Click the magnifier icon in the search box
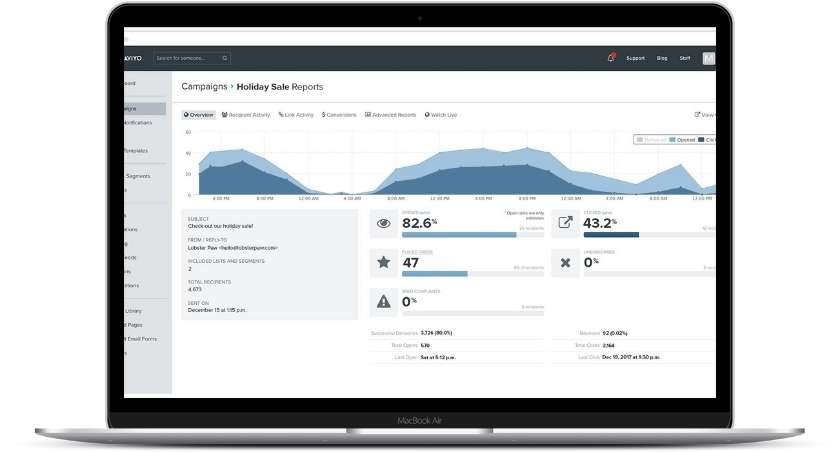The height and width of the screenshot is (452, 840). tap(225, 58)
